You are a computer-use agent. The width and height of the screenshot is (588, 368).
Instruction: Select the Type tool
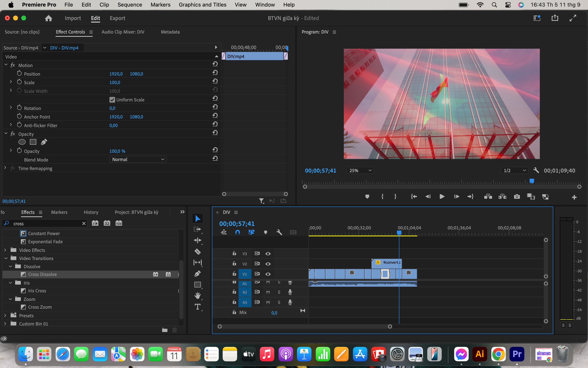(198, 307)
